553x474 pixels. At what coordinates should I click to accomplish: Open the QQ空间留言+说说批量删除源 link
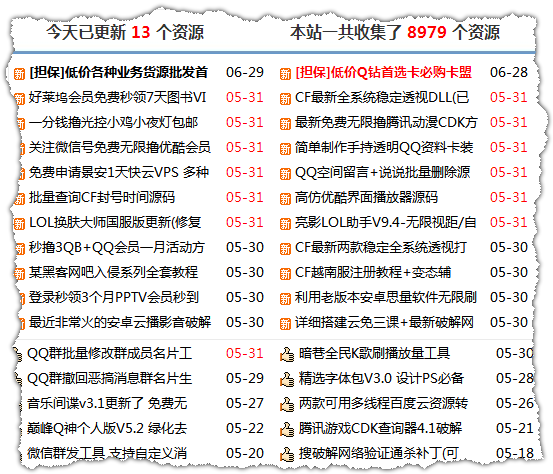(383, 172)
